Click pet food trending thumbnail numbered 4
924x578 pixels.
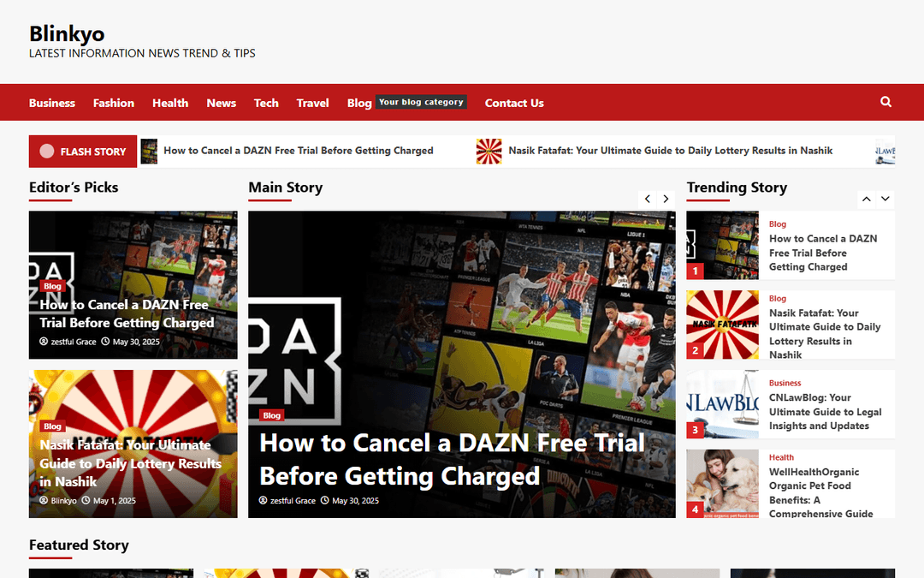click(x=722, y=484)
